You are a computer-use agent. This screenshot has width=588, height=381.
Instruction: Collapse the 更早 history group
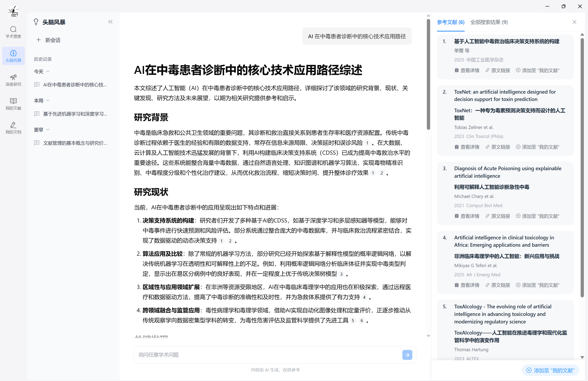[48, 130]
